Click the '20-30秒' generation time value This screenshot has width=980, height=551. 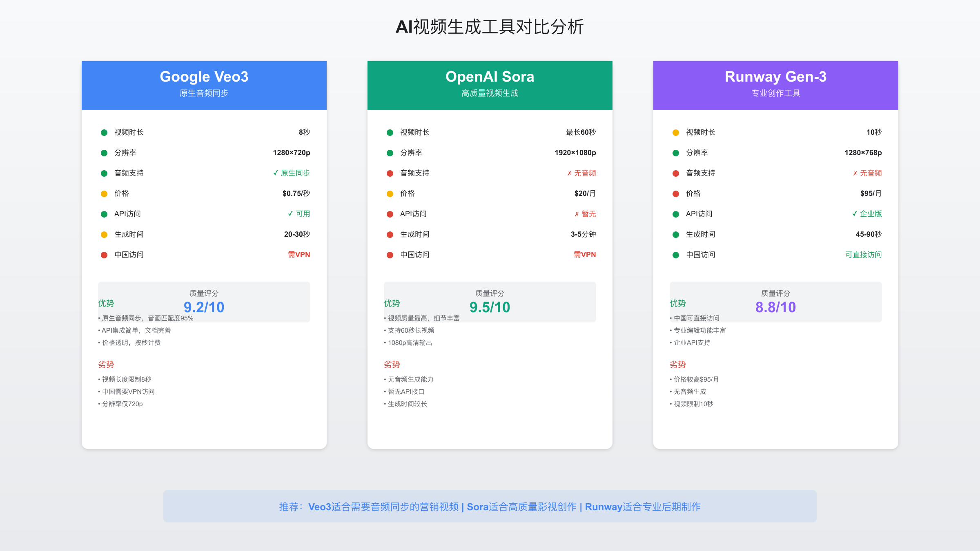[x=297, y=234]
